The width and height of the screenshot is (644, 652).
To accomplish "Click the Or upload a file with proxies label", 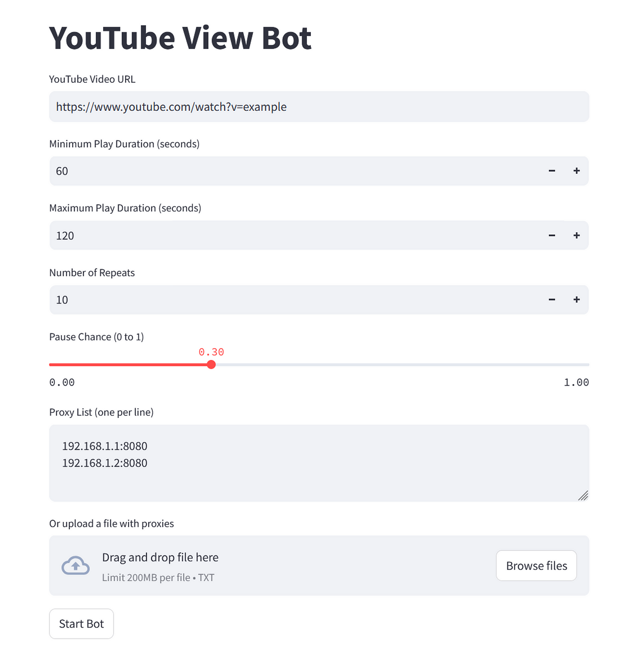I will click(111, 524).
